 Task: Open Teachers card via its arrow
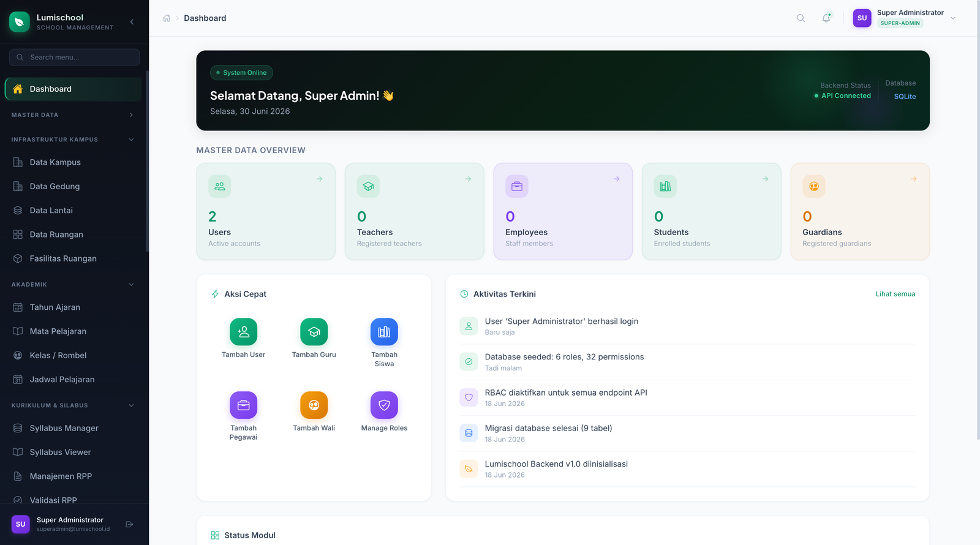pos(468,179)
